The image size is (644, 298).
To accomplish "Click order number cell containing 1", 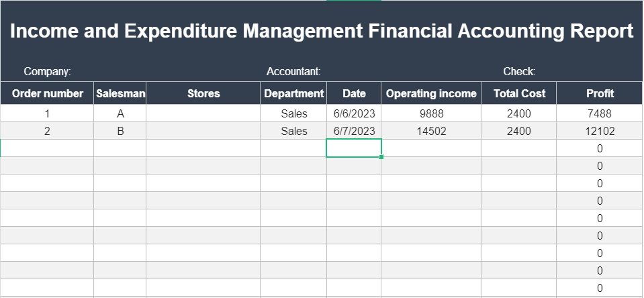I will pyautogui.click(x=47, y=113).
